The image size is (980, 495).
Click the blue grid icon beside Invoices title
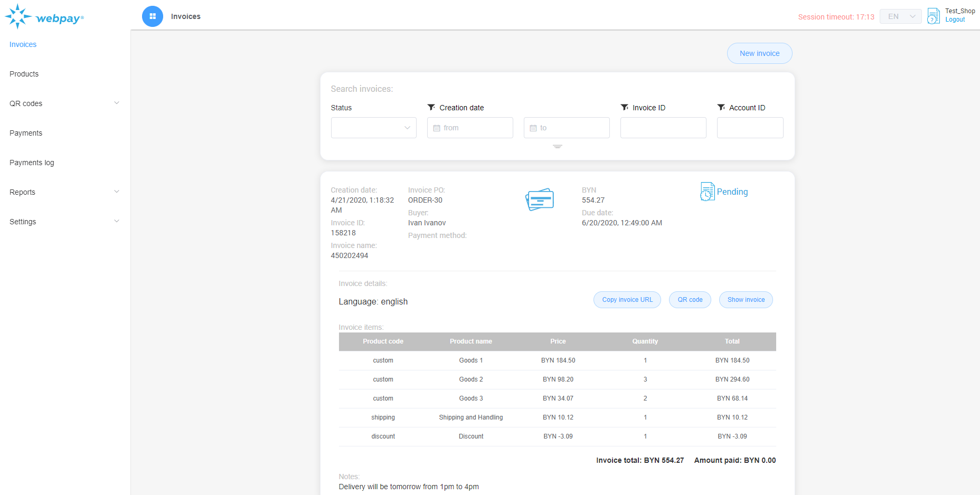pyautogui.click(x=153, y=16)
